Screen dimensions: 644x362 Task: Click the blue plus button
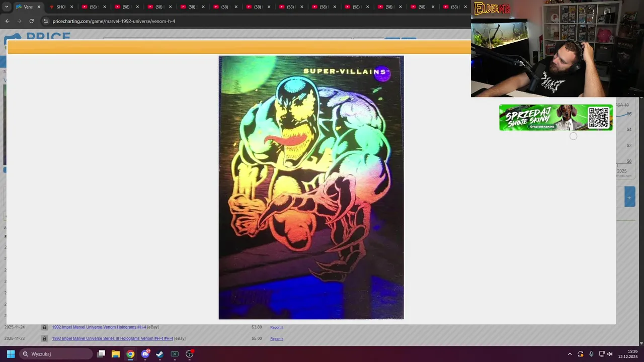(629, 197)
